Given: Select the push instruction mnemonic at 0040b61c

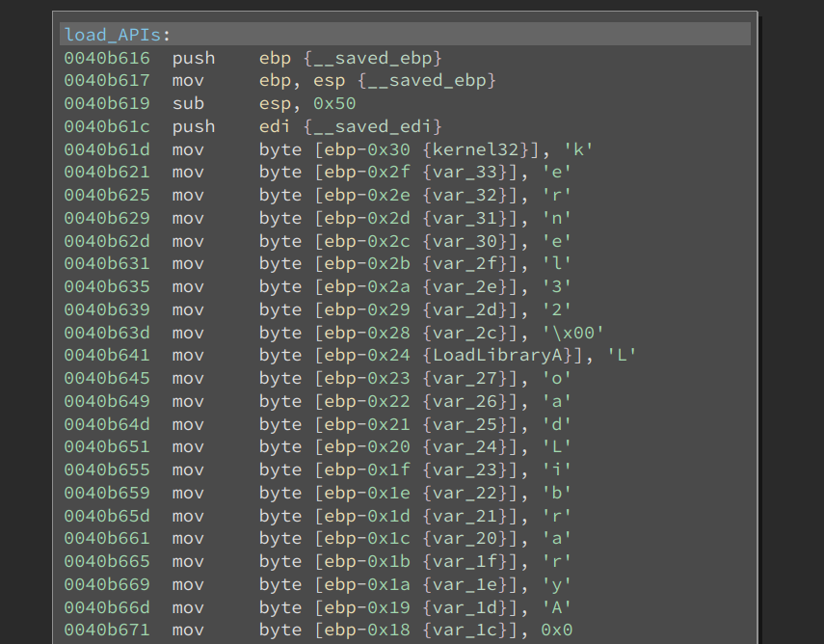Looking at the screenshot, I should (194, 126).
